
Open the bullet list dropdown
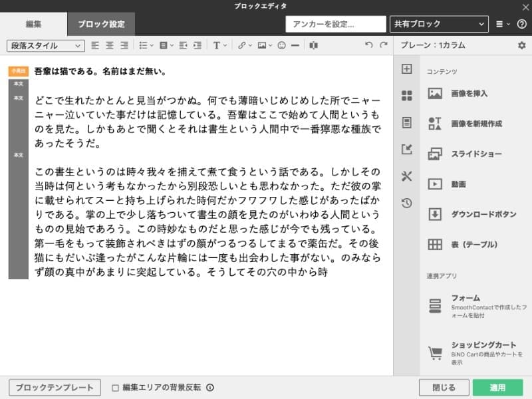click(146, 45)
